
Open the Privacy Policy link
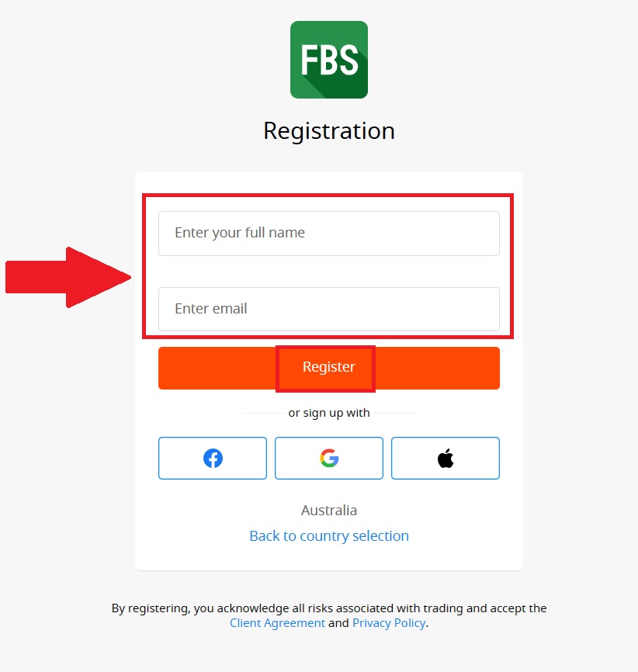tap(389, 623)
